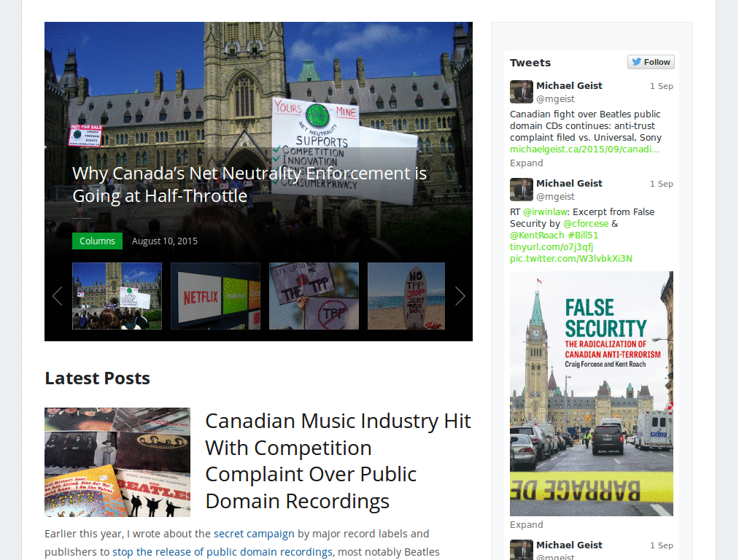Select the TPP protest signs thumbnail

point(314,296)
